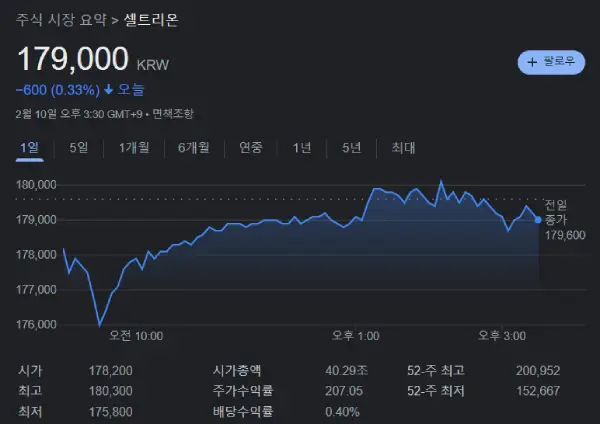Click the 179,000 y-axis label
The image size is (600, 424).
click(36, 220)
